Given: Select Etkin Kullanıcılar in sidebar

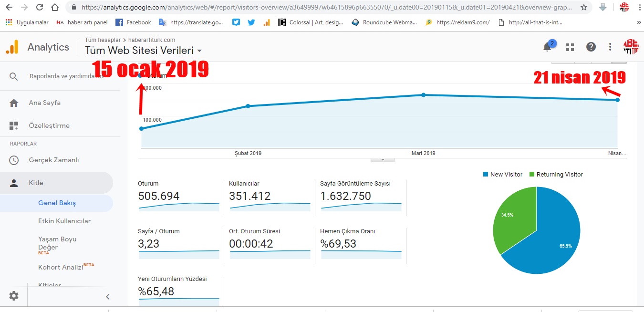Looking at the screenshot, I should coord(64,221).
